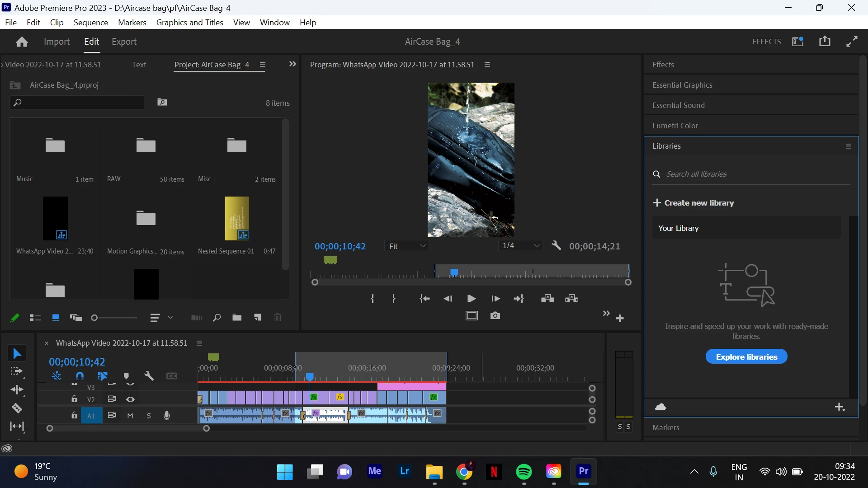The height and width of the screenshot is (488, 868).
Task: Open the Sequence menu
Action: tap(90, 23)
